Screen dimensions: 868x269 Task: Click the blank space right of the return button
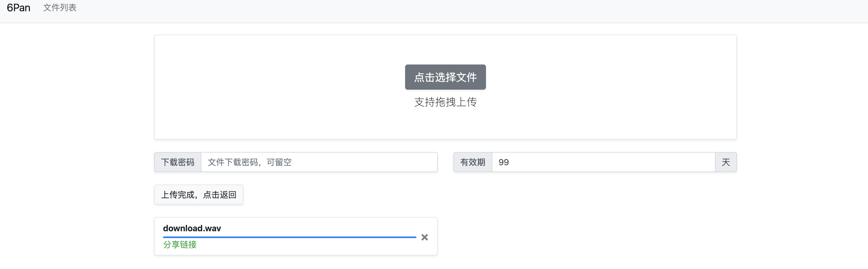(337, 195)
